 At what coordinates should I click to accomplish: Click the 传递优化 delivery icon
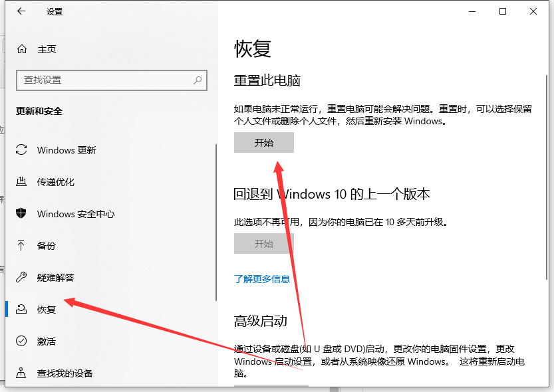tap(22, 182)
